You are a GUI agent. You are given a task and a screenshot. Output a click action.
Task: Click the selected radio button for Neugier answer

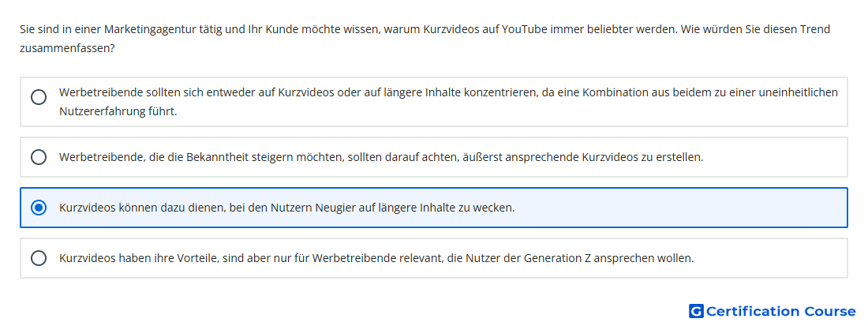tap(39, 208)
